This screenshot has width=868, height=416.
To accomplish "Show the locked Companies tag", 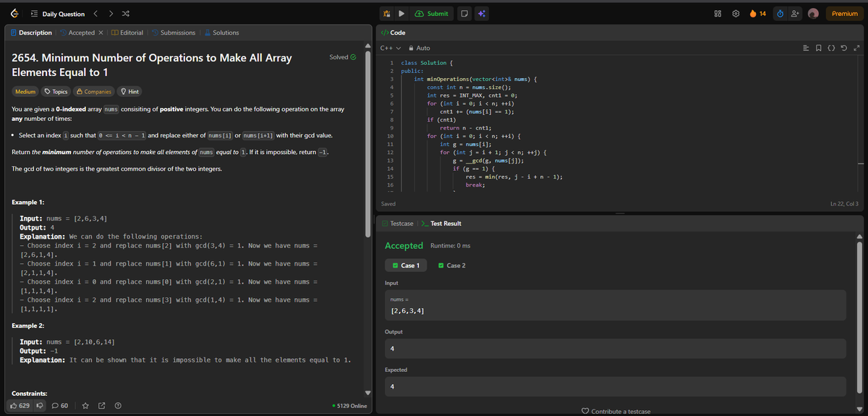I will pos(94,92).
